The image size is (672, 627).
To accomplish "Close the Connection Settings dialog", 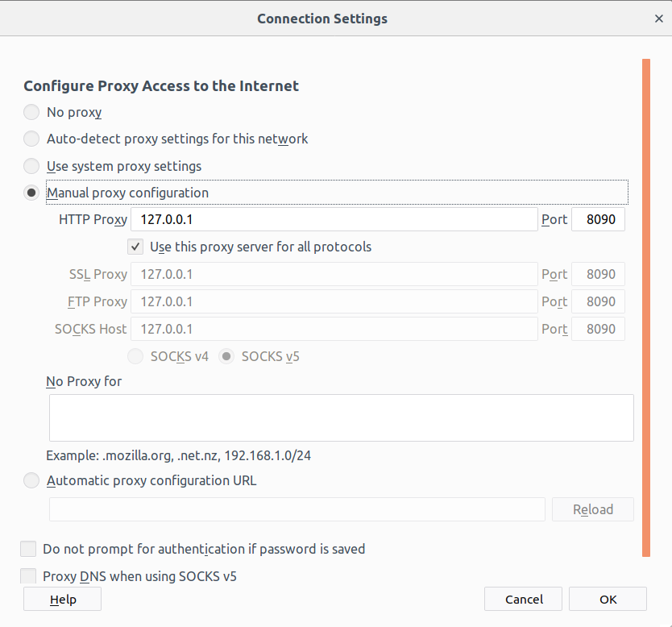I will (x=658, y=19).
